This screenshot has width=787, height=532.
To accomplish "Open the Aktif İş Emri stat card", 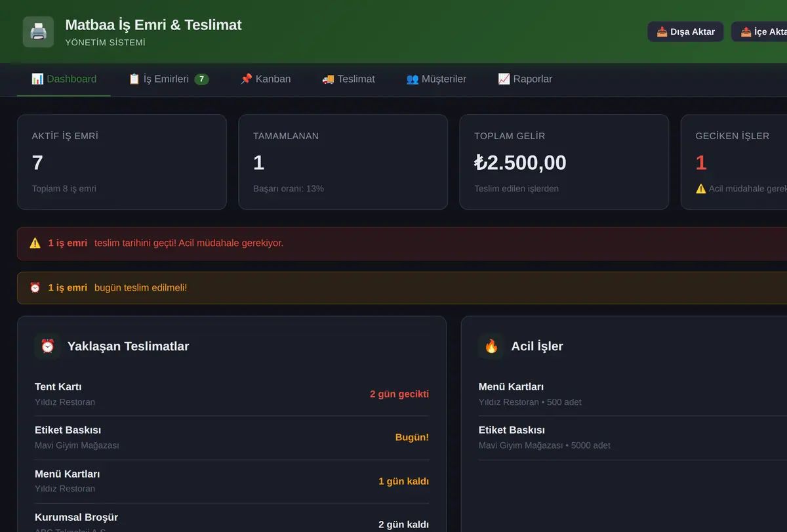I will [122, 162].
